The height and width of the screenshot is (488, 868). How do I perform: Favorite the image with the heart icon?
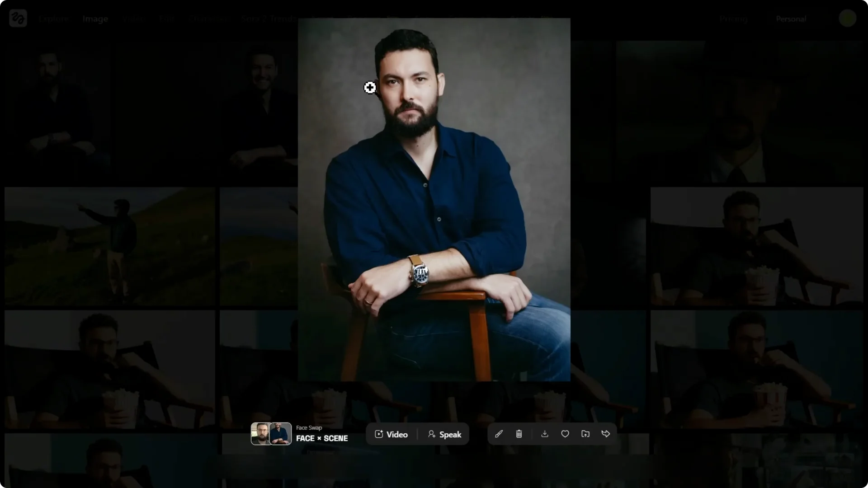[565, 434]
